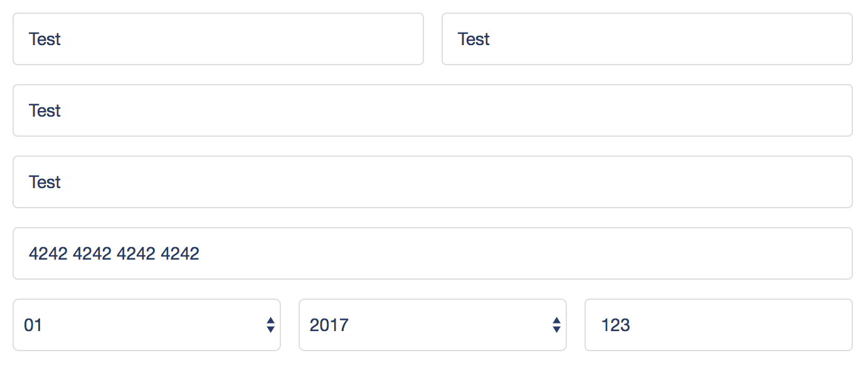Select the 2017 value text in year select

coord(329,325)
